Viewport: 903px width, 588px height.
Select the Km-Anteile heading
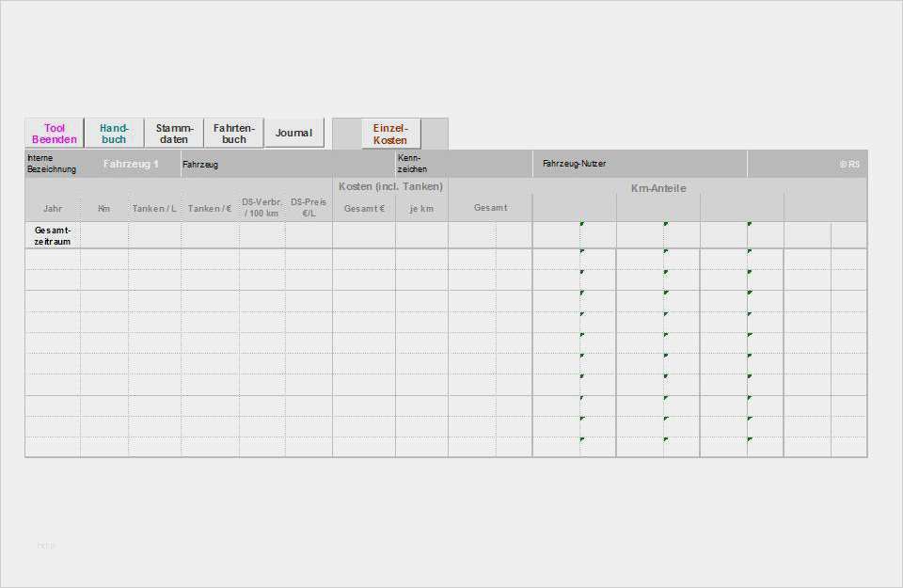[x=658, y=188]
